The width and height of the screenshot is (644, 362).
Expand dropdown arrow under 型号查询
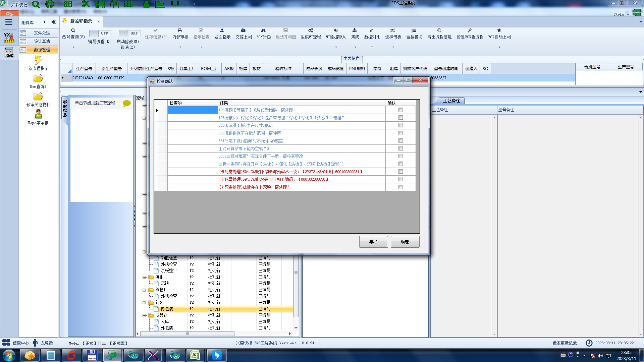coord(73,47)
